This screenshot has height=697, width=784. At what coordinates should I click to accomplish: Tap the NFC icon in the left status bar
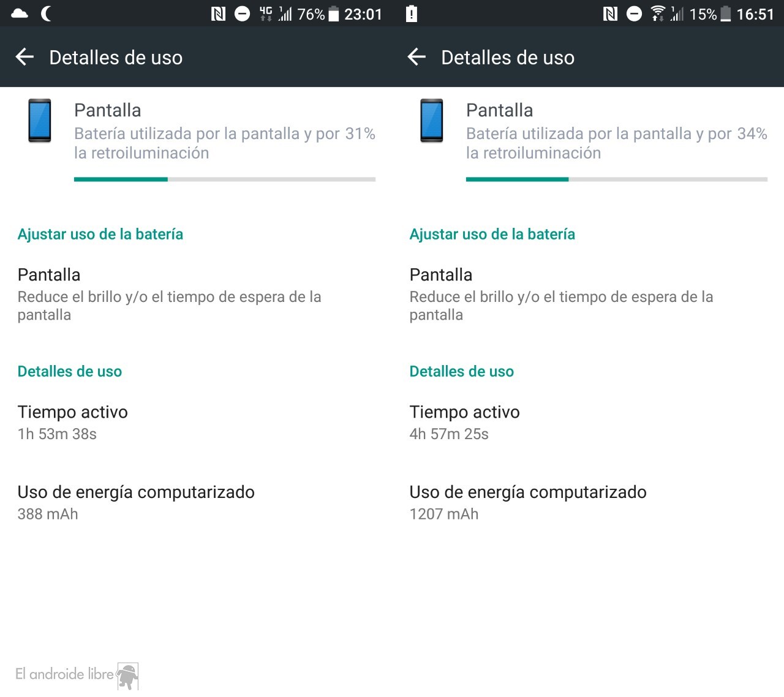click(218, 13)
